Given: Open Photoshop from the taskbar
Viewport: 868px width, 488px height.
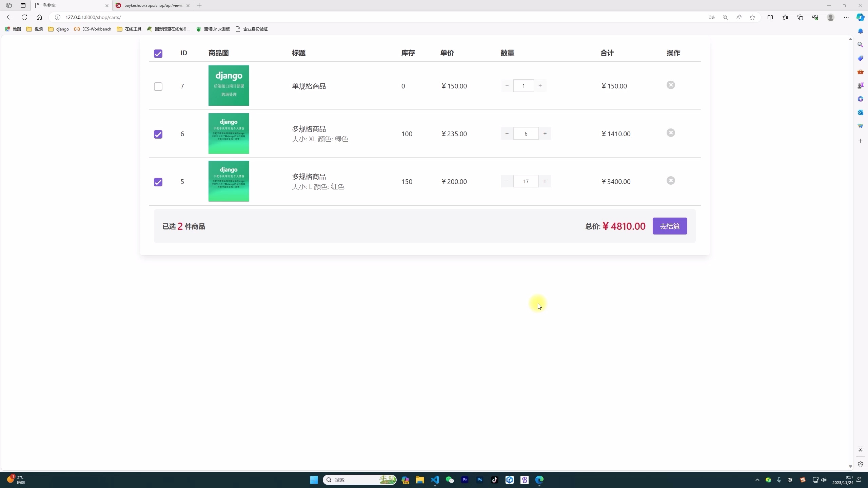Looking at the screenshot, I should (x=479, y=480).
